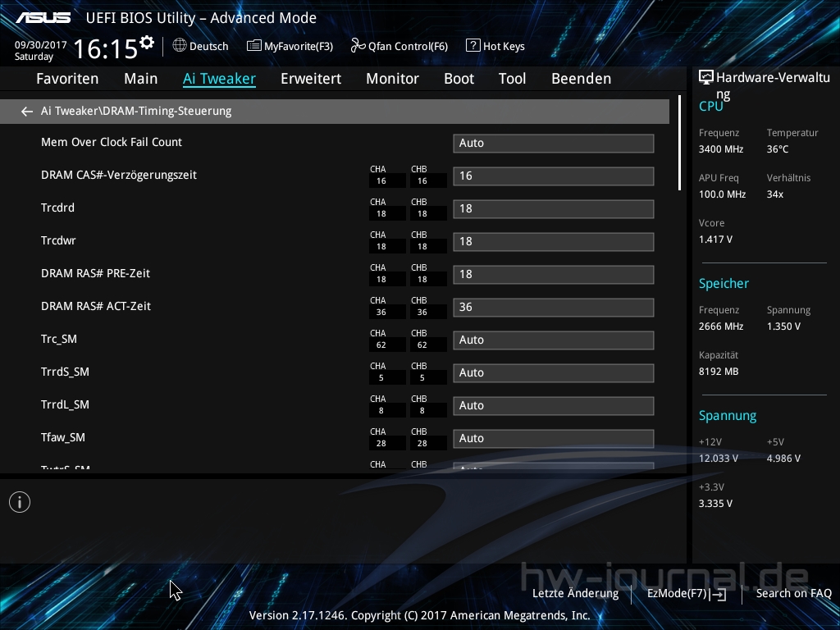The width and height of the screenshot is (840, 630).
Task: Click the Vcore value 1.417 V
Action: (x=715, y=240)
